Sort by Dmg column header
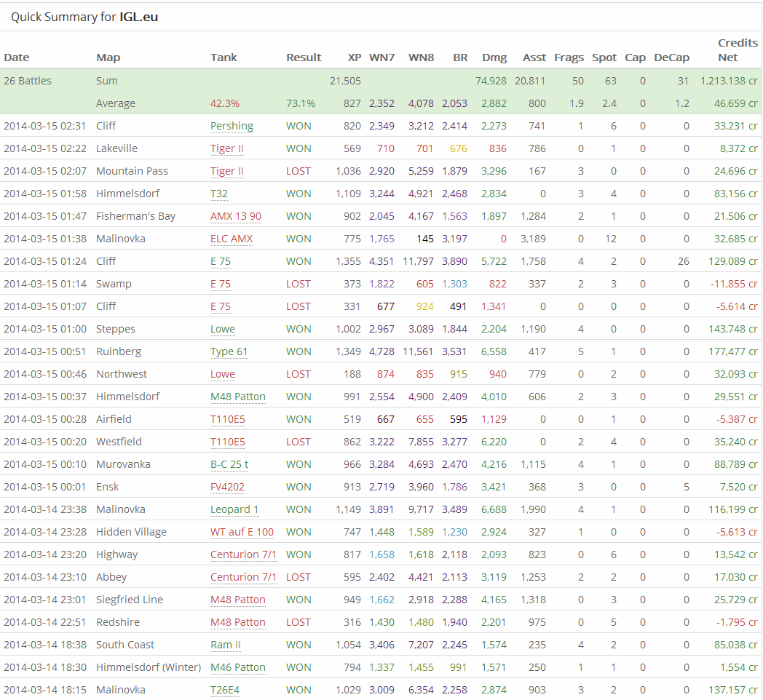The height and width of the screenshot is (700, 763). point(494,57)
